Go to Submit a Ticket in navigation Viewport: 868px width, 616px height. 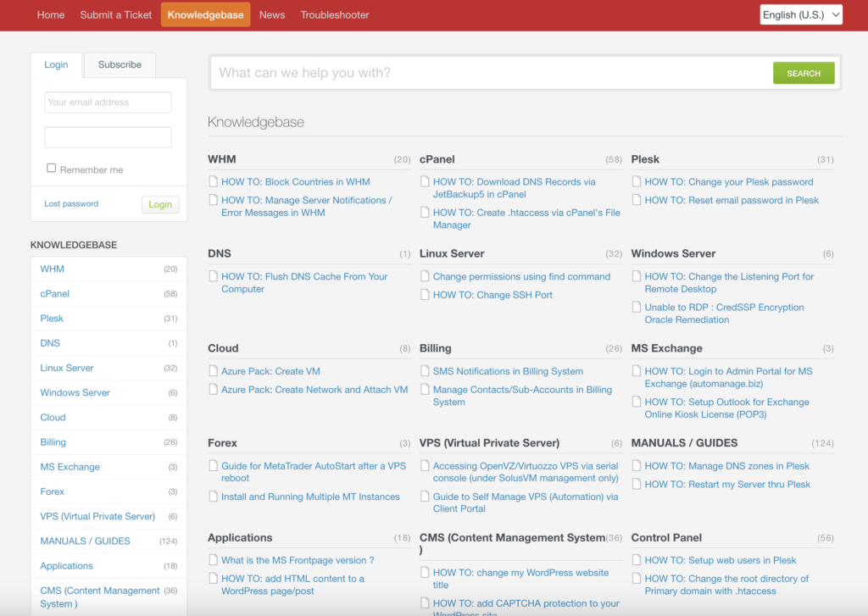(x=116, y=14)
